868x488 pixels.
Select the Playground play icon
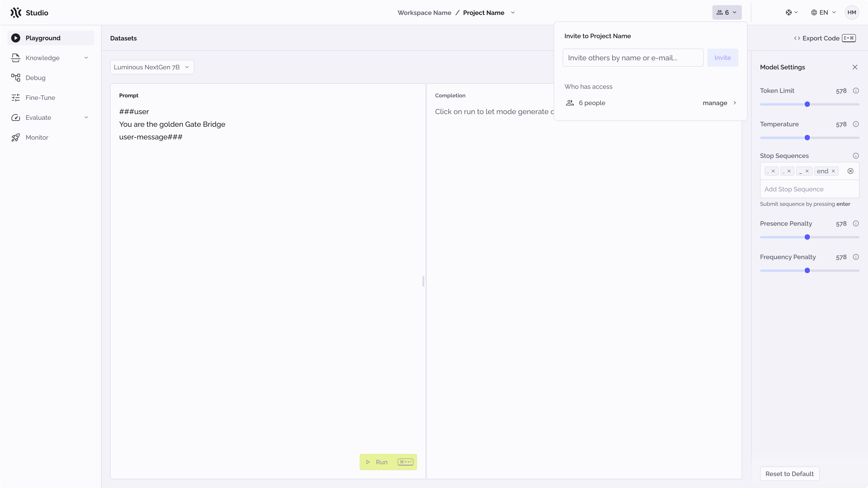click(16, 38)
